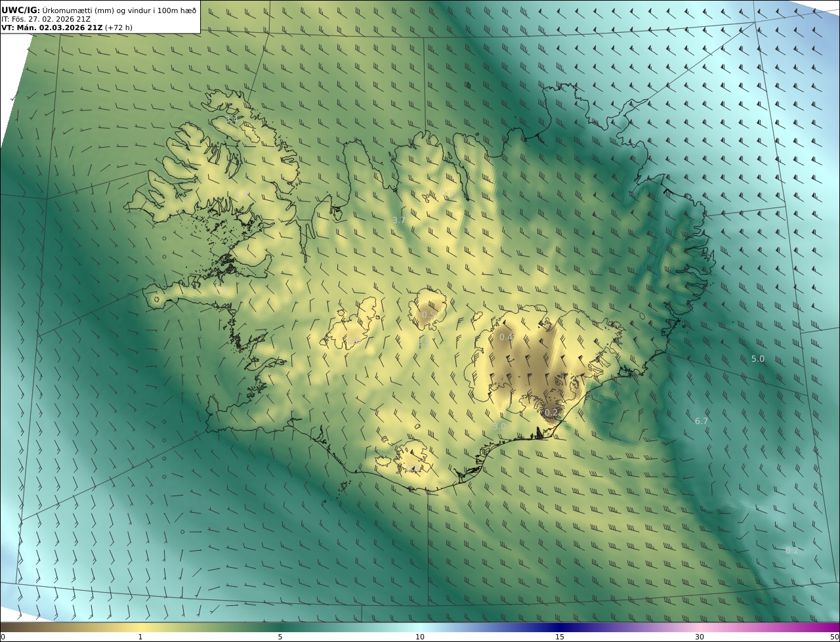Click the '15' tick label on the color bar

click(x=560, y=637)
